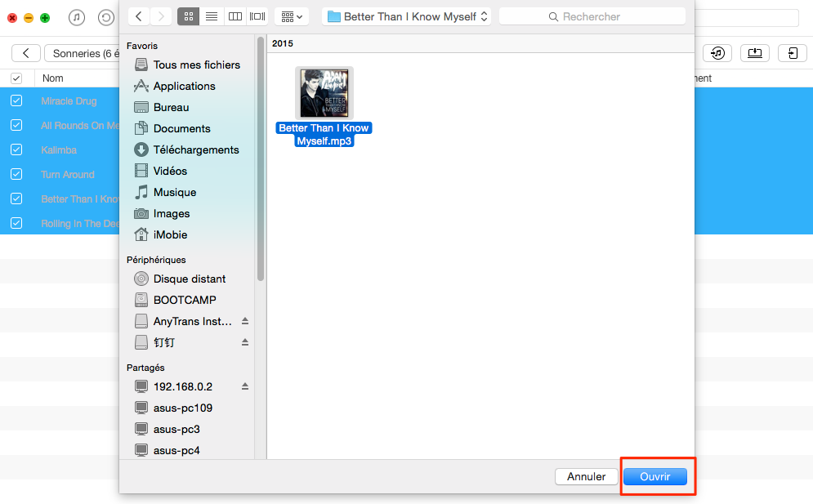Screen dimensions: 813x504
Task: Click the Annuler button
Action: tap(586, 476)
